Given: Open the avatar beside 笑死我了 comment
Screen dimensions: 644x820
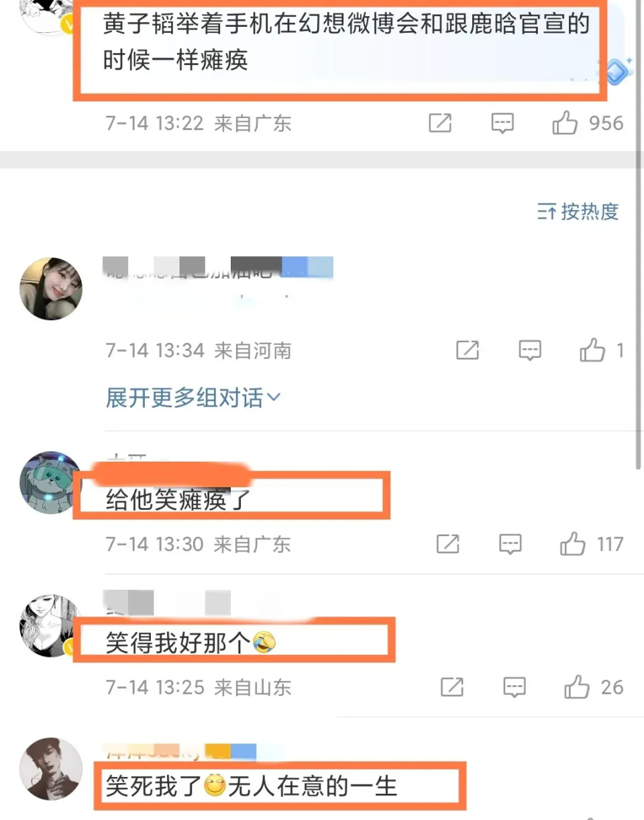Looking at the screenshot, I should point(51,769).
